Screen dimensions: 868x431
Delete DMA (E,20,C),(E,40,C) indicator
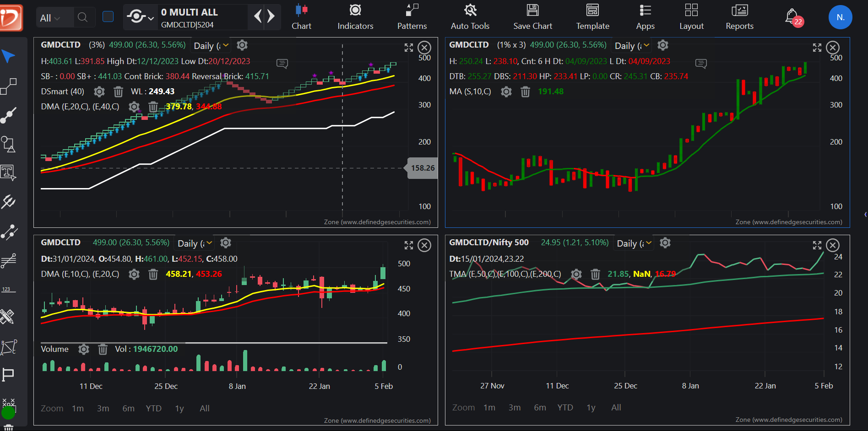153,107
